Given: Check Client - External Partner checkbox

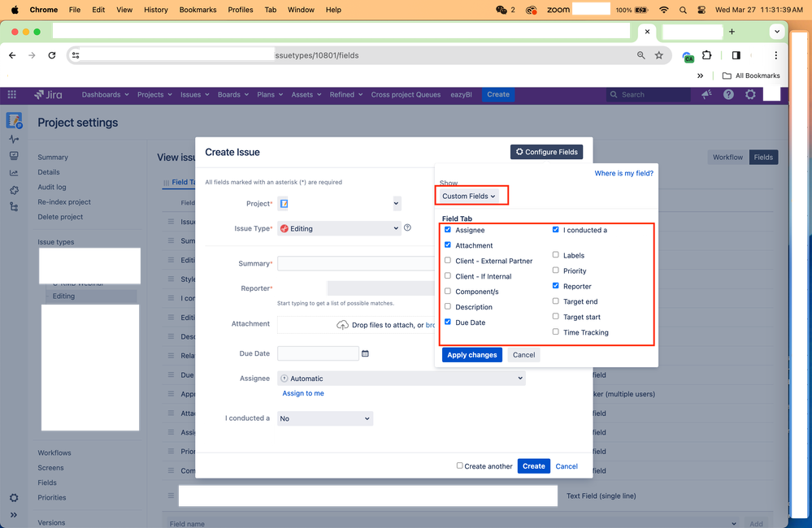Looking at the screenshot, I should [x=448, y=261].
